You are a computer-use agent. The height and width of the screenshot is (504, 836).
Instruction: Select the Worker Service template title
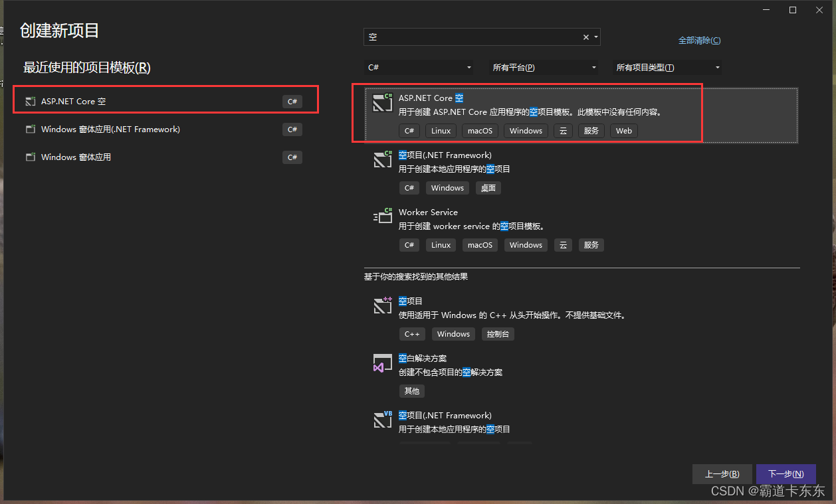[428, 212]
